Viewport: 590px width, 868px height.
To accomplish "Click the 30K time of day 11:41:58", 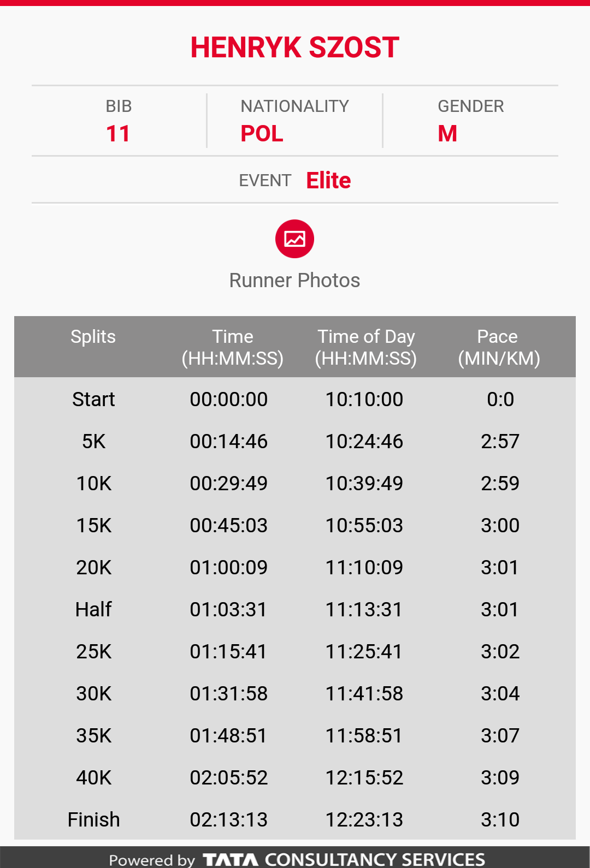I will click(364, 693).
